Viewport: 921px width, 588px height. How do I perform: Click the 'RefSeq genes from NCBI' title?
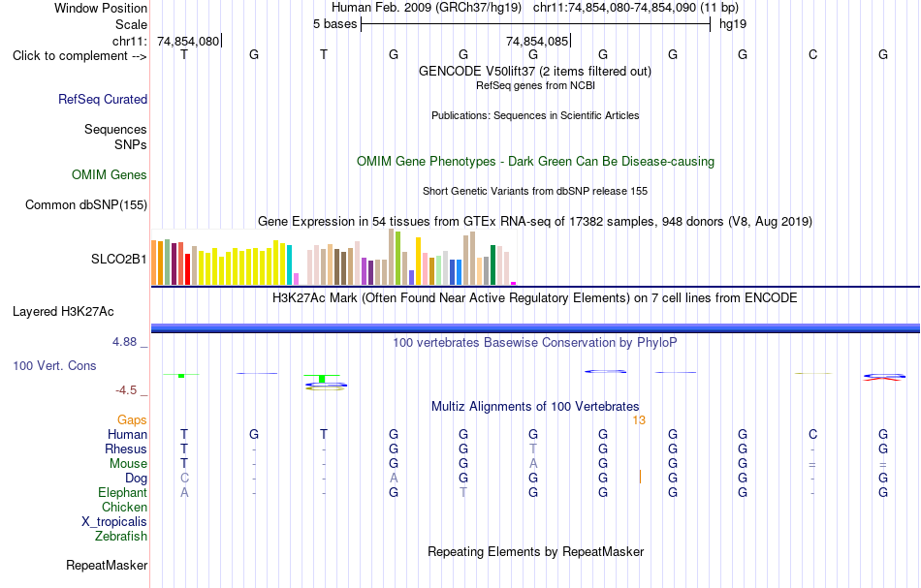click(x=536, y=85)
